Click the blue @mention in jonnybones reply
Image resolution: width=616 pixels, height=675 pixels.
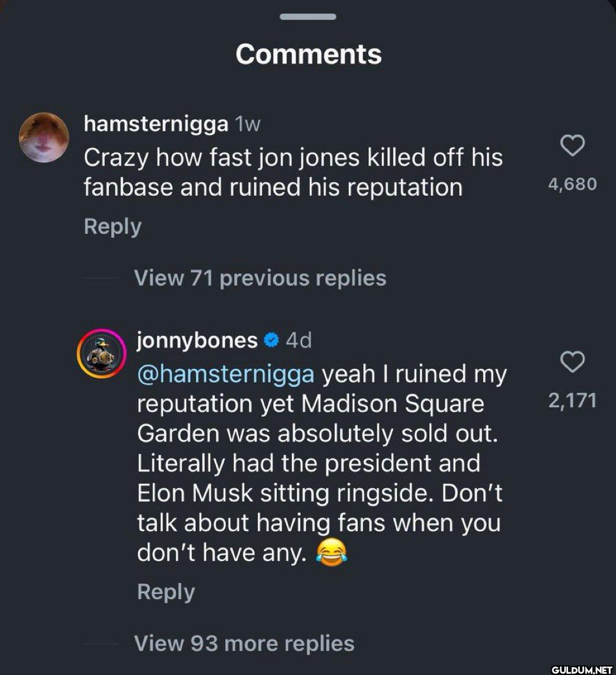[x=226, y=374]
